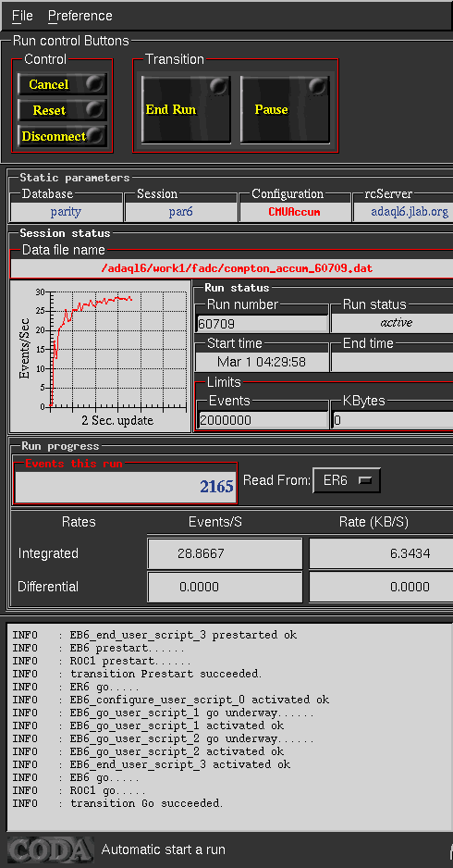The width and height of the screenshot is (453, 868).
Task: Select the Run number field 60709
Action: 263,323
